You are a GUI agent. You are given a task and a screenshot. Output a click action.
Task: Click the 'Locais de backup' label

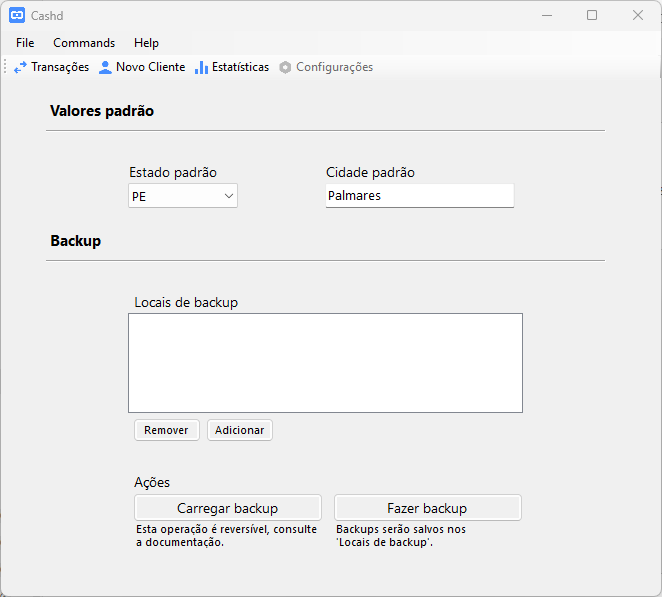[x=186, y=303]
